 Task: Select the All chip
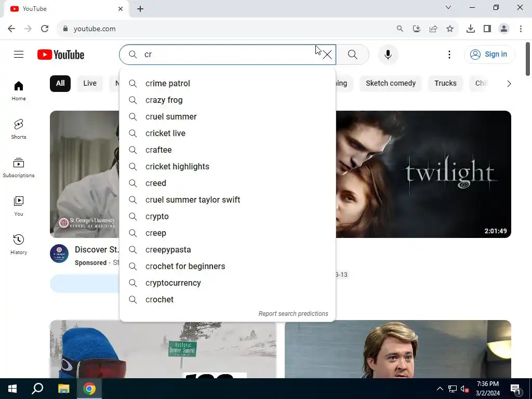coord(60,84)
